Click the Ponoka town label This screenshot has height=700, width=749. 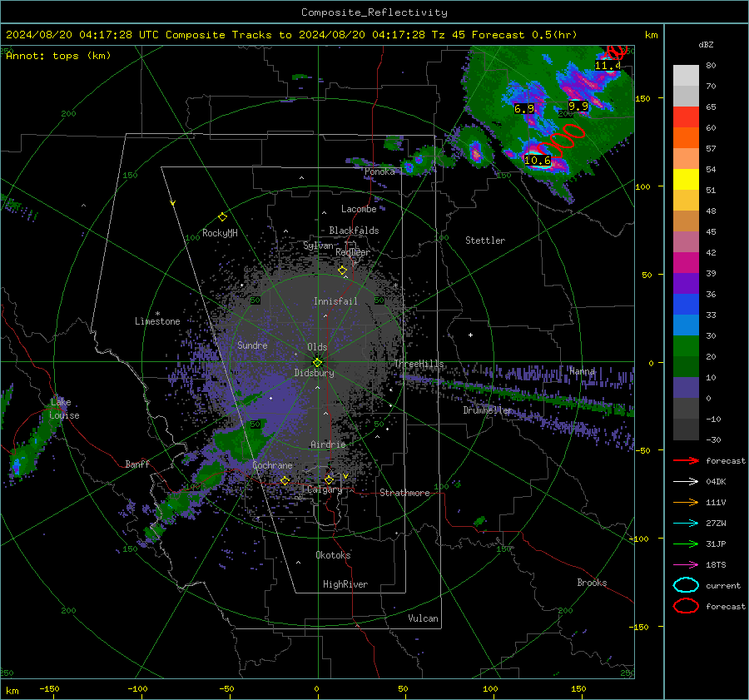(379, 171)
